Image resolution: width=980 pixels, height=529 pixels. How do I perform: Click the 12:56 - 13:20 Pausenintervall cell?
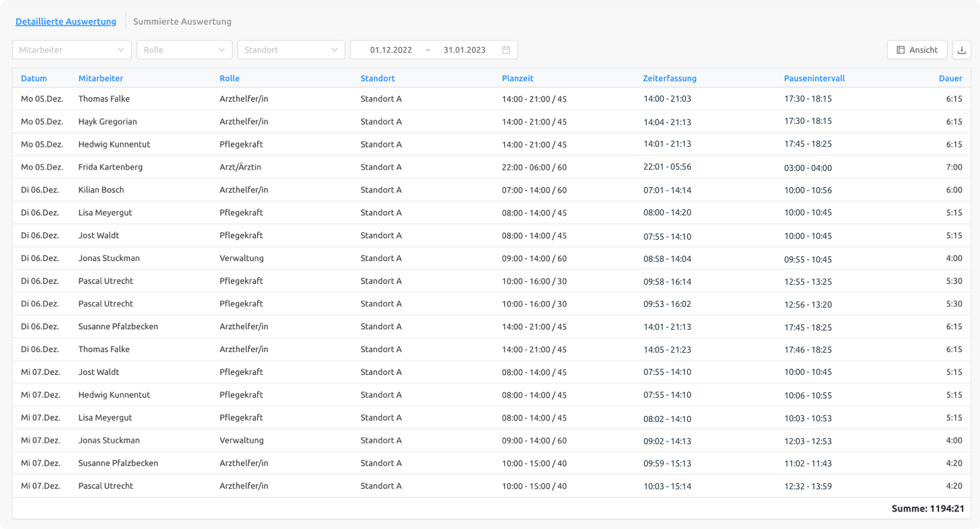[x=808, y=304]
